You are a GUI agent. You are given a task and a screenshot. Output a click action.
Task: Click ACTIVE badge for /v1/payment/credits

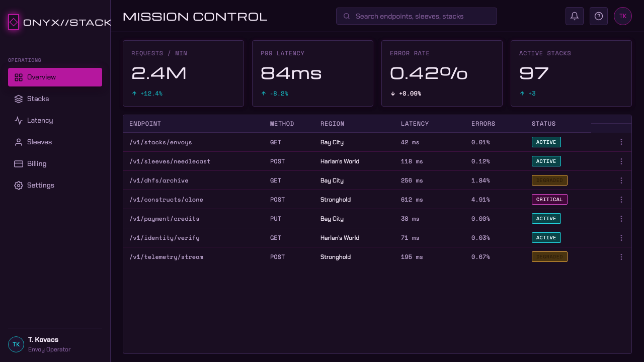click(x=546, y=219)
